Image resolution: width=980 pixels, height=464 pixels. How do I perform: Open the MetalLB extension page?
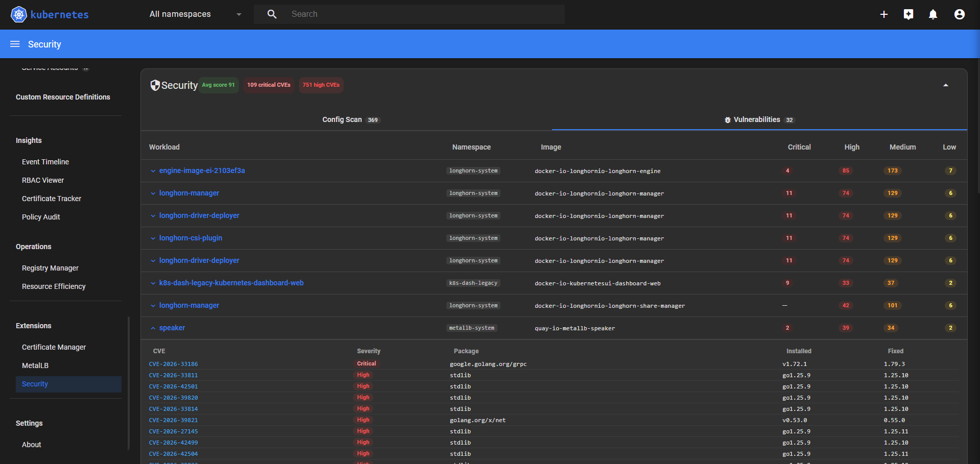coord(35,365)
